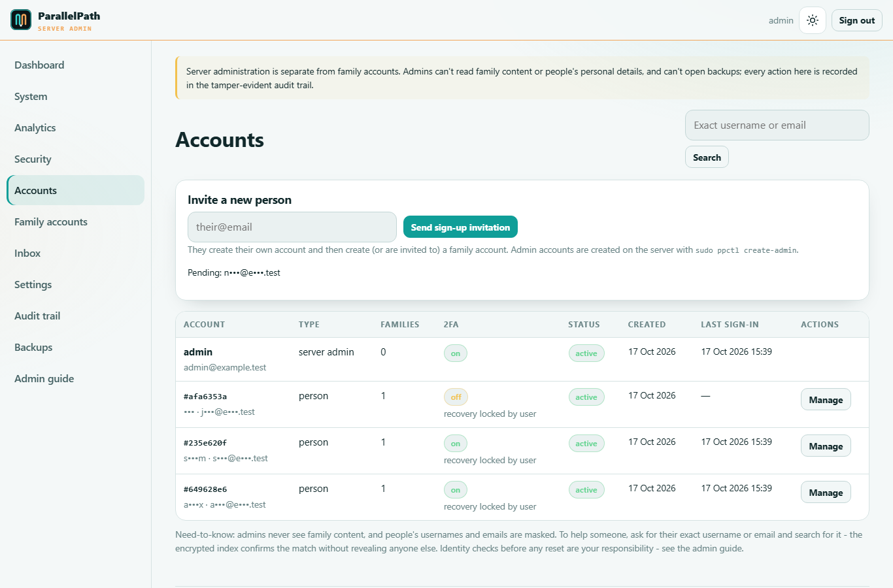Manage account #235e620f
893x588 pixels.
tap(826, 446)
